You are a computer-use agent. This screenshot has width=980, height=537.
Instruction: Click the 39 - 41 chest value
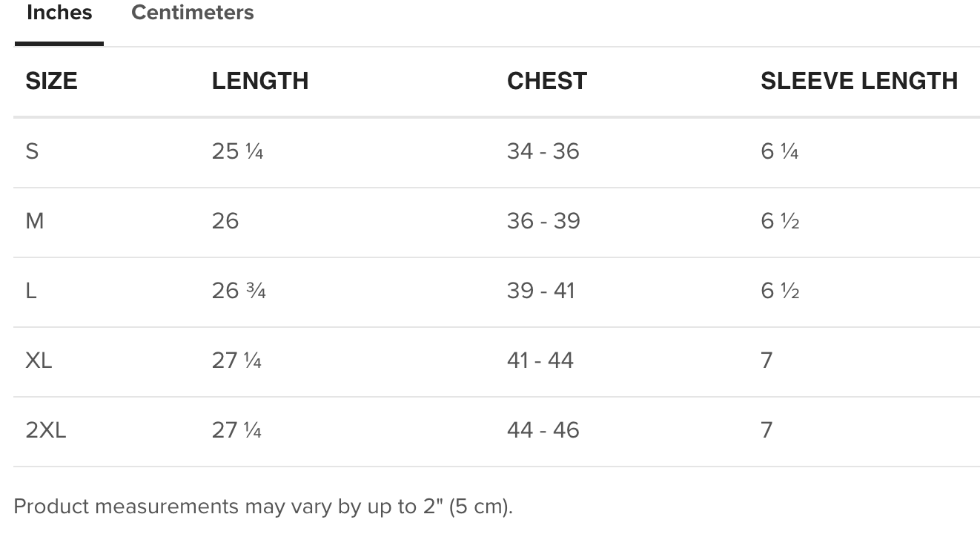click(x=541, y=291)
